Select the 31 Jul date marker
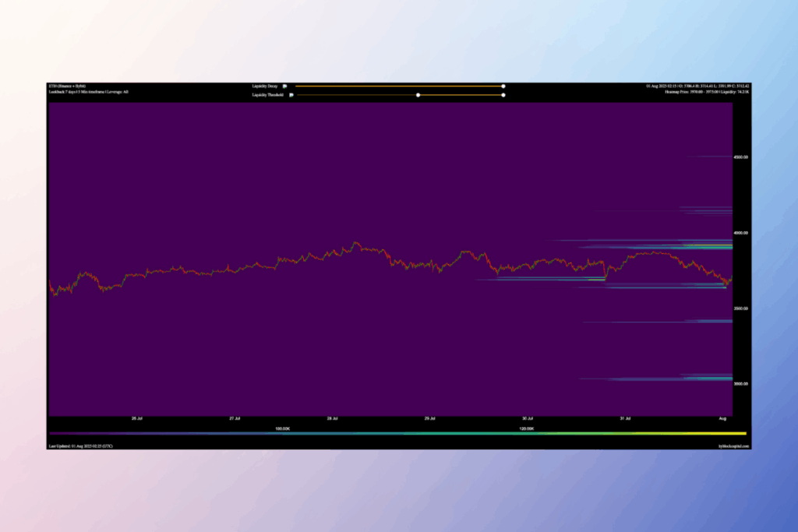The width and height of the screenshot is (798, 532). point(625,418)
